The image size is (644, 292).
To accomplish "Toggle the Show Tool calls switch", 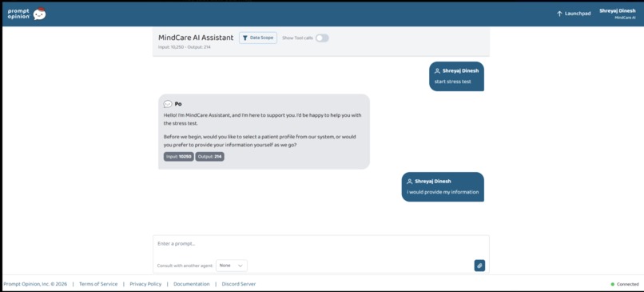I will [x=322, y=38].
